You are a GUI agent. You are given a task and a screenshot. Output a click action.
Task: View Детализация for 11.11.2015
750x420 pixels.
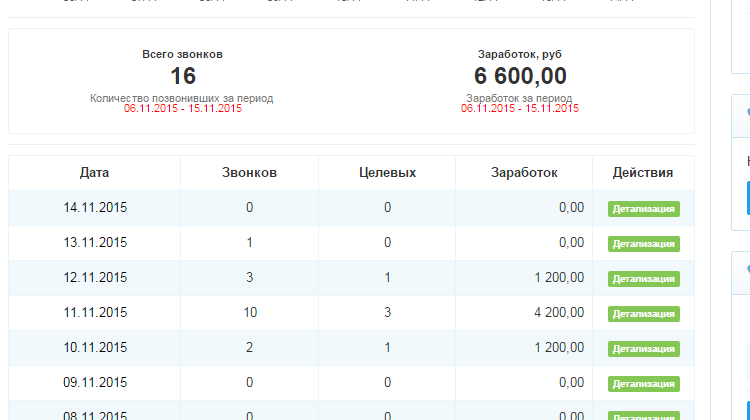644,314
